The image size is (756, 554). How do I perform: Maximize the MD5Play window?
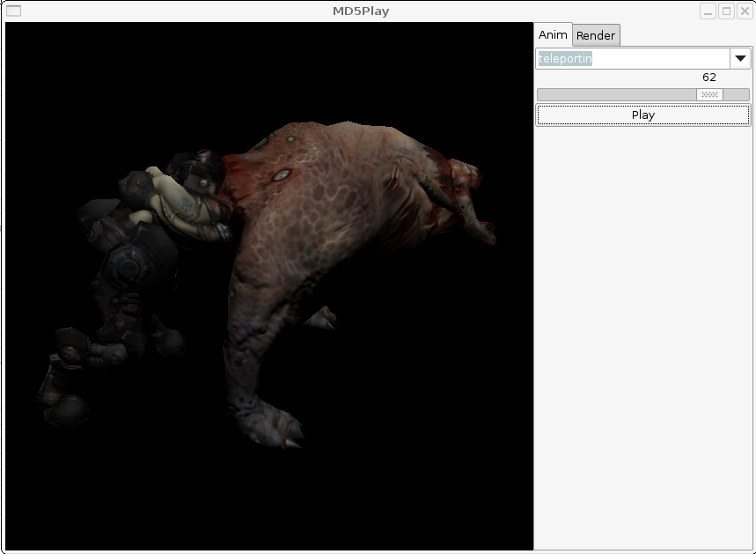(727, 11)
